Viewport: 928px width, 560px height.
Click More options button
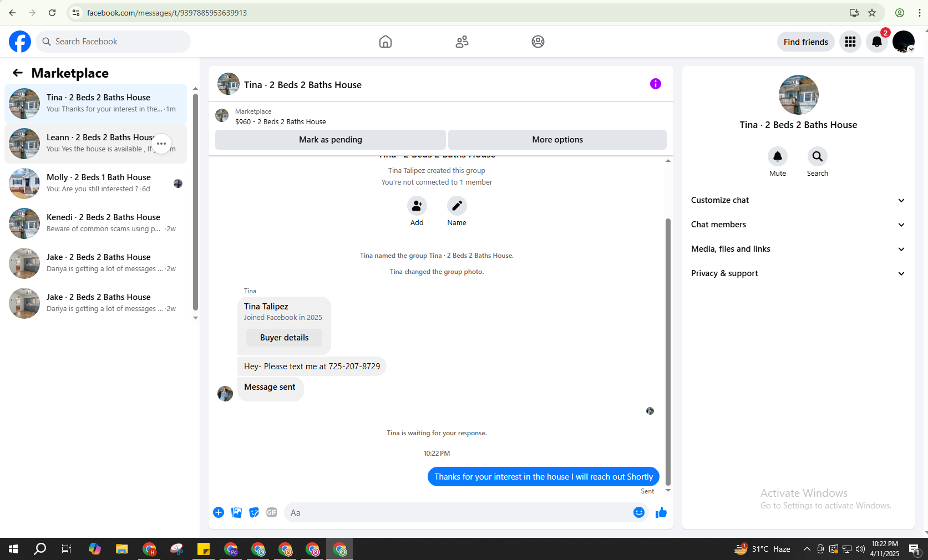click(x=557, y=140)
